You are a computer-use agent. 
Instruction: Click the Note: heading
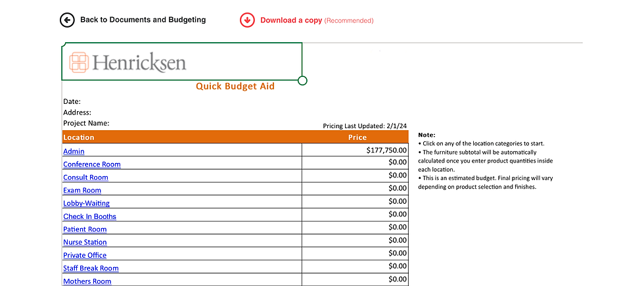pos(426,135)
